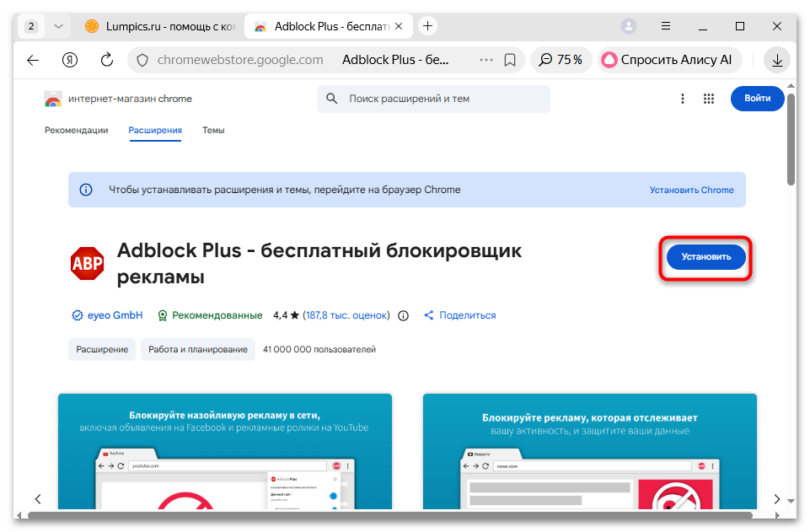Image resolution: width=810 pixels, height=532 pixels.
Task: Open first screenshot about YouTube ads
Action: [225, 451]
